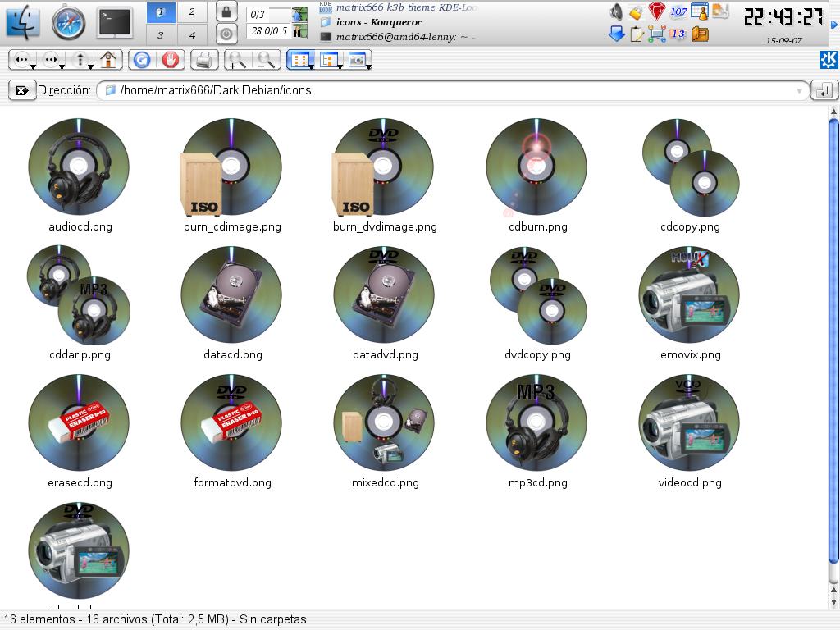Open the back history dropdown arrow

coord(34,66)
